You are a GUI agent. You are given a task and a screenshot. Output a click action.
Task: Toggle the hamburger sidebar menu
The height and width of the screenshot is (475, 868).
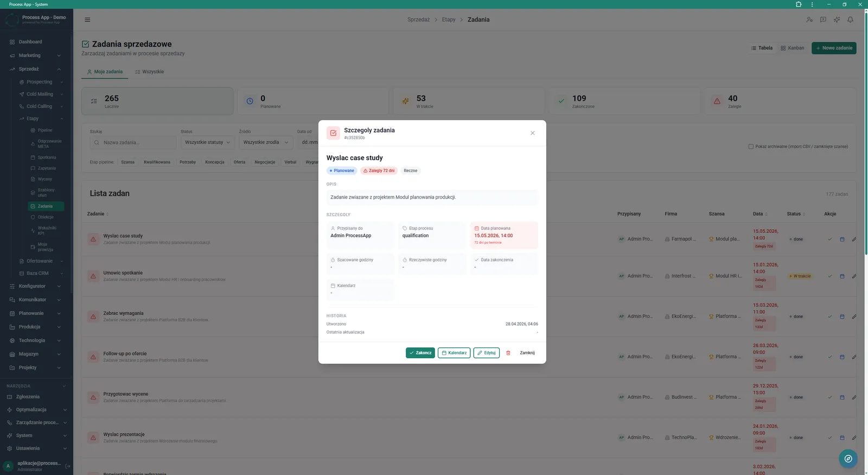(87, 20)
